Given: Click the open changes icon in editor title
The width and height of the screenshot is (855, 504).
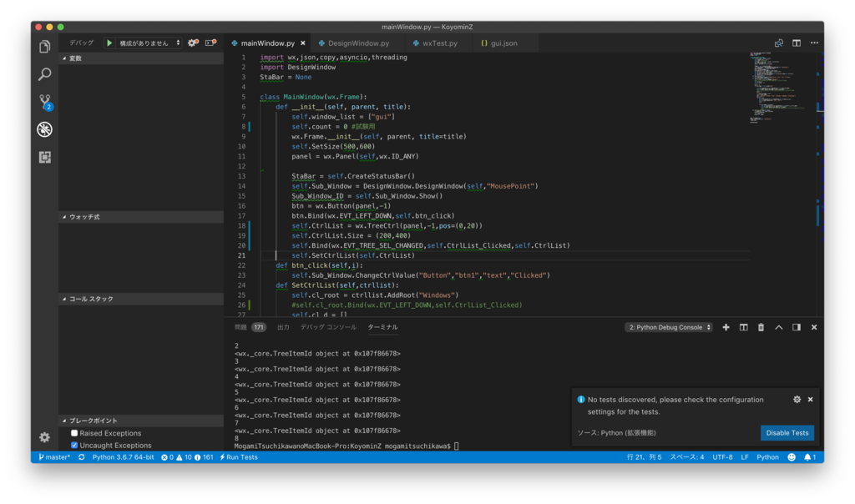Looking at the screenshot, I should tap(779, 43).
